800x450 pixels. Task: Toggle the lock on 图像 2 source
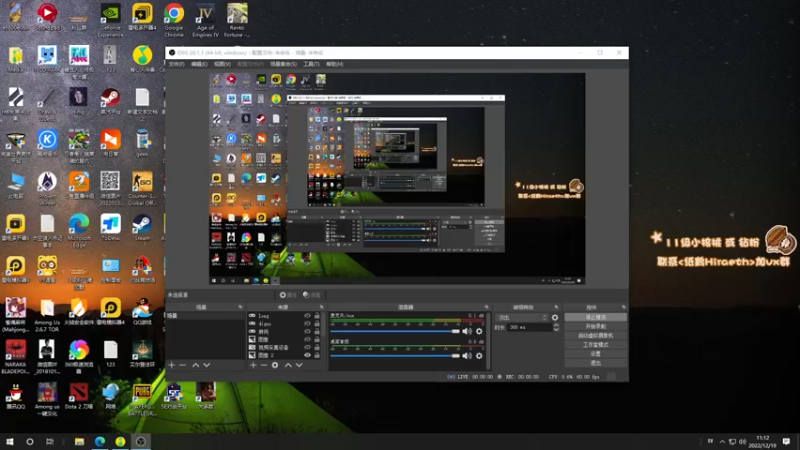point(318,355)
